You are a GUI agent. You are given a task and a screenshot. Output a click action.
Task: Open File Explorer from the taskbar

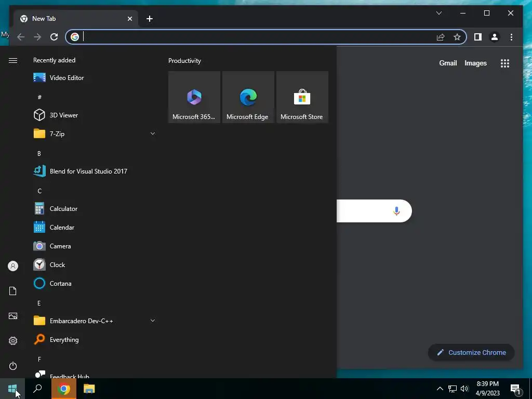89,389
